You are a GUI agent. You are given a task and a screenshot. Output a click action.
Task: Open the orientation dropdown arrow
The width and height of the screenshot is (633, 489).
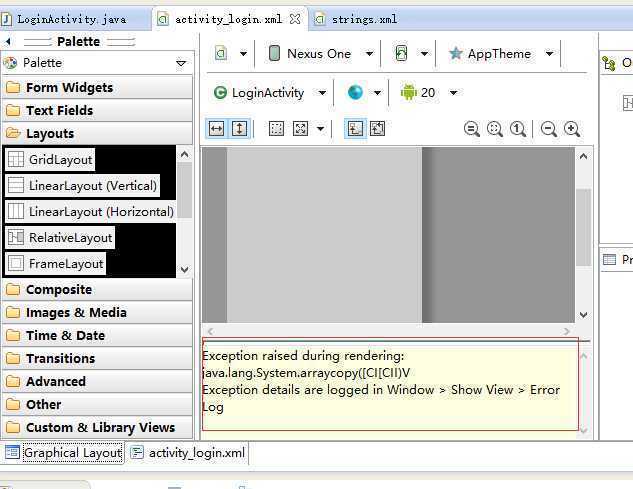point(424,54)
